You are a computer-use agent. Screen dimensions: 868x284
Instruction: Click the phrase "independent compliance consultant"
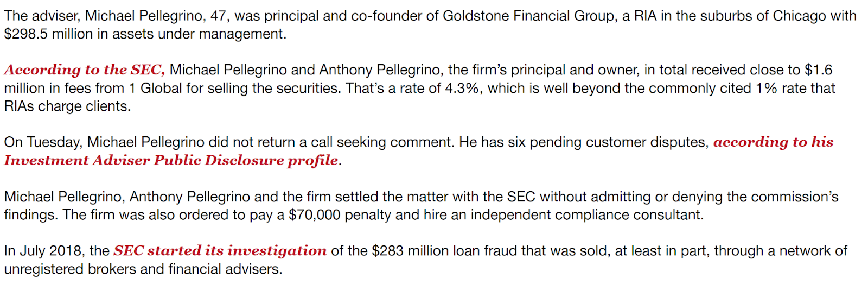pyautogui.click(x=586, y=214)
